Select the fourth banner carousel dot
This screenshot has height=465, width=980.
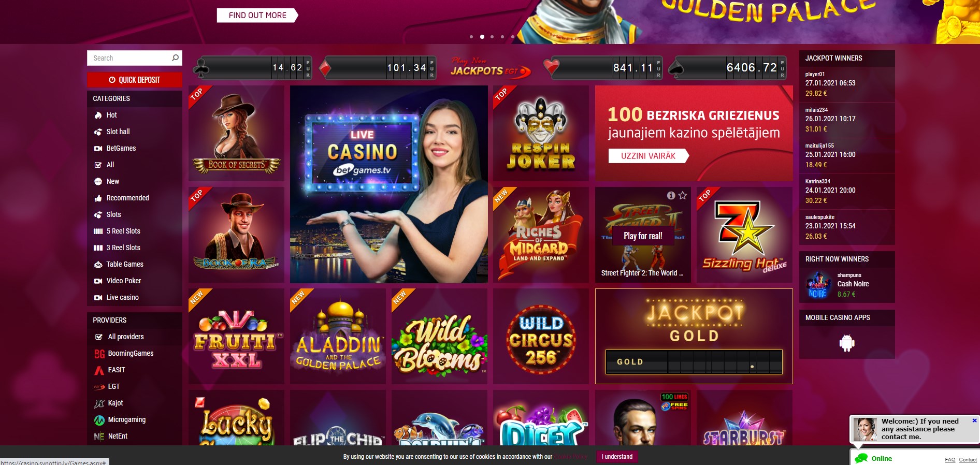(502, 37)
